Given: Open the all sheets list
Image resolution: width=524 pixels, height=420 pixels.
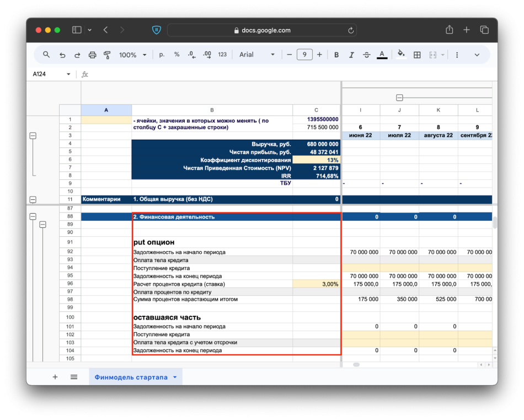Looking at the screenshot, I should click(74, 377).
